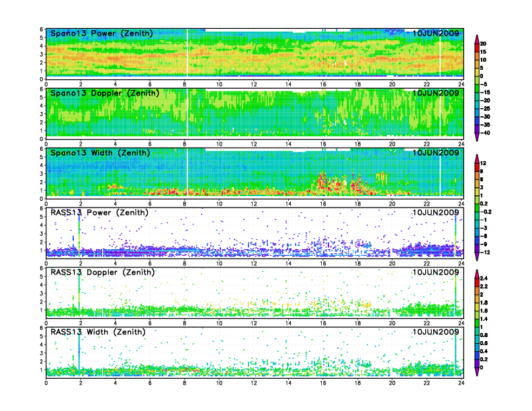Viewport: 532px width, 411px height.
Task: Click hour tick '24' under the RASS13 Width panel
Action: 461,383
